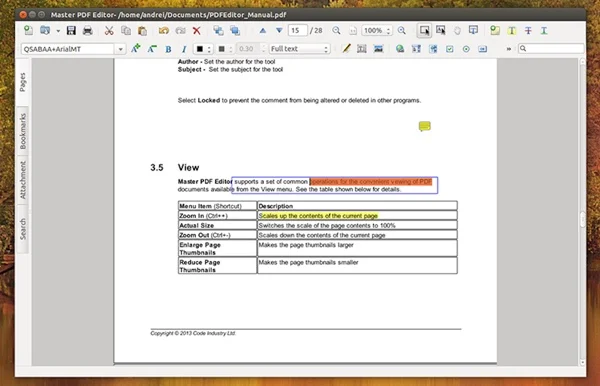
Task: Select the Radio Button form tool
Action: (466, 49)
